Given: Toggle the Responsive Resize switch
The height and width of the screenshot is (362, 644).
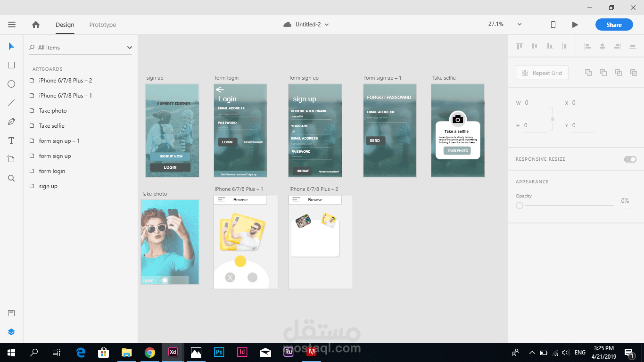Looking at the screenshot, I should (x=630, y=159).
